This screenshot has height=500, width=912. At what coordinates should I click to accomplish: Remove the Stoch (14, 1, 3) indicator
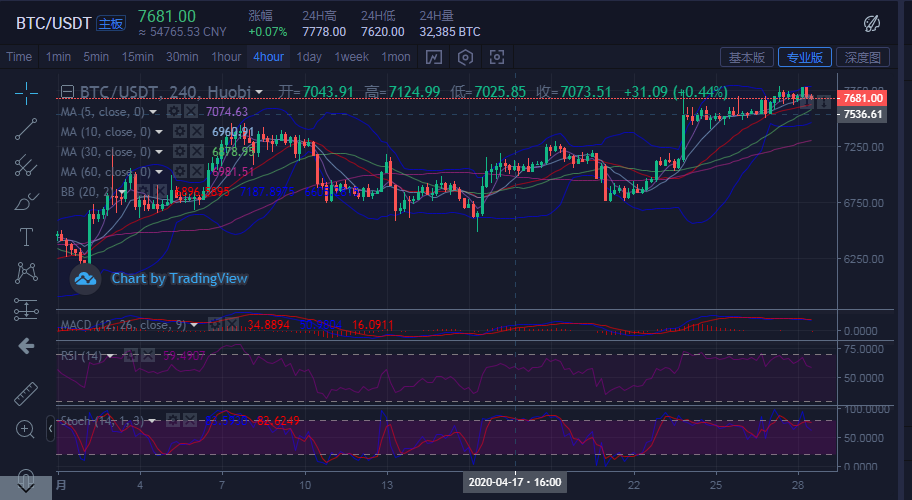(x=190, y=420)
